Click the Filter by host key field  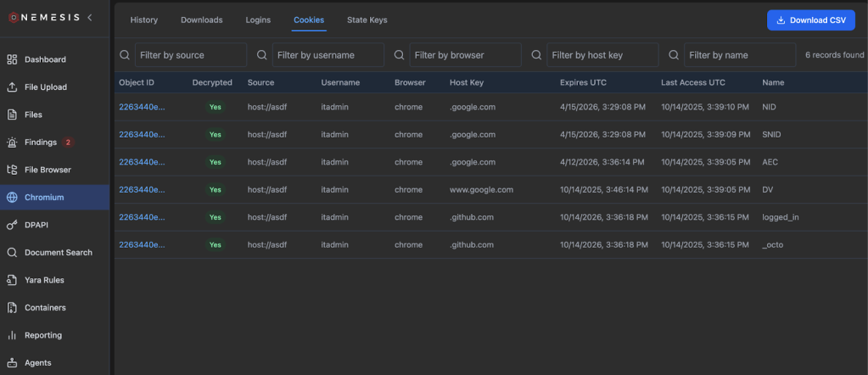pos(603,55)
